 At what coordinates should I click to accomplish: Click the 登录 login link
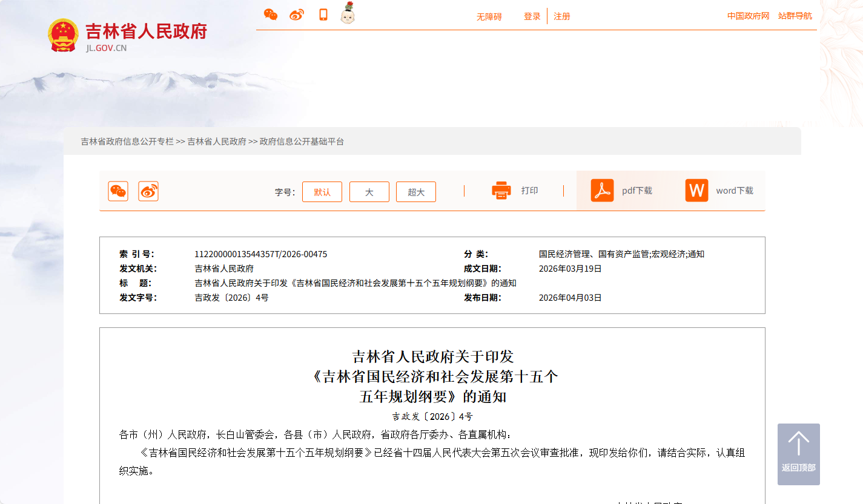pos(532,17)
